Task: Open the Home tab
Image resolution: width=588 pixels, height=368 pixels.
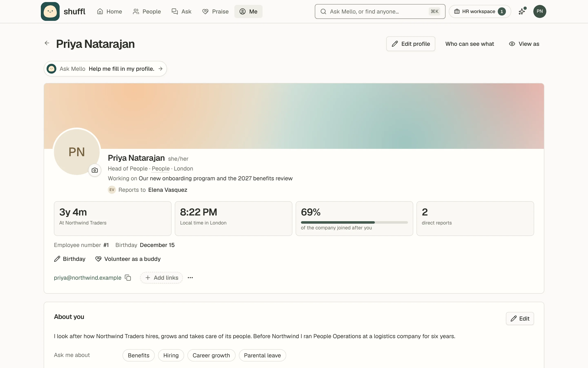Action: click(109, 11)
